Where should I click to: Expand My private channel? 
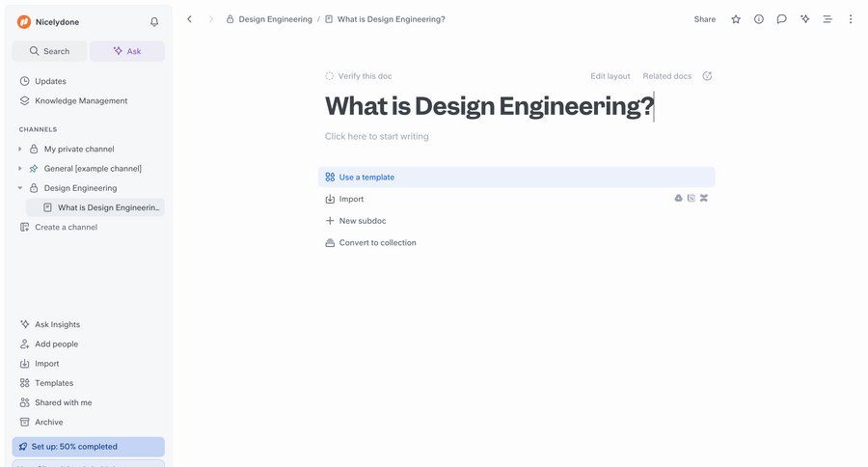pos(20,150)
